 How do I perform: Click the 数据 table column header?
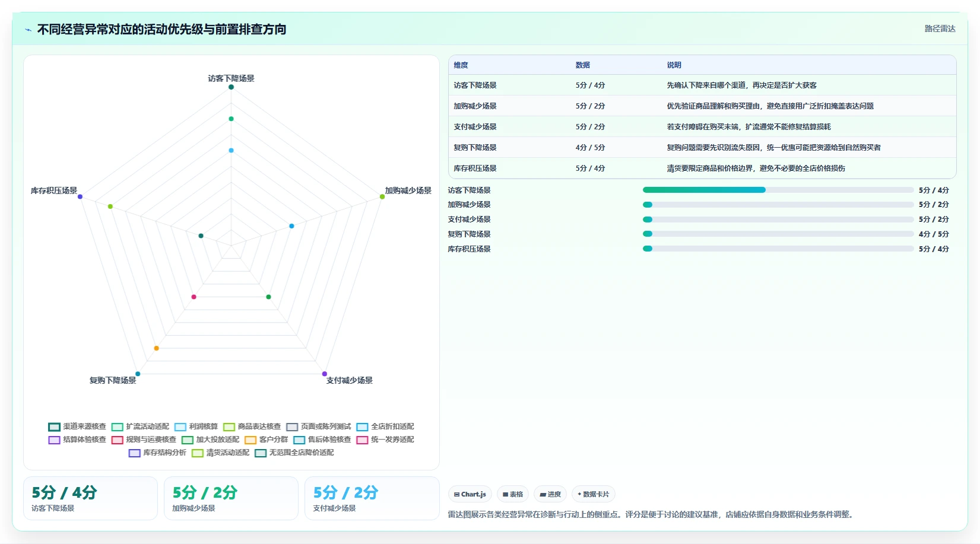(583, 65)
